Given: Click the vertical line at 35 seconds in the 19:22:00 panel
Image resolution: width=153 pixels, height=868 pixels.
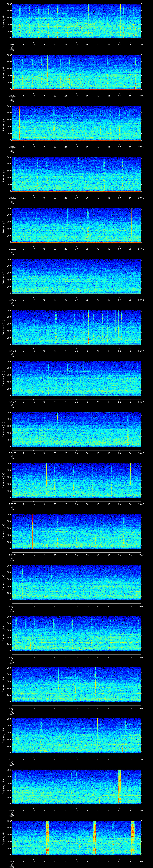Looking at the screenshot, I should 88,327.
